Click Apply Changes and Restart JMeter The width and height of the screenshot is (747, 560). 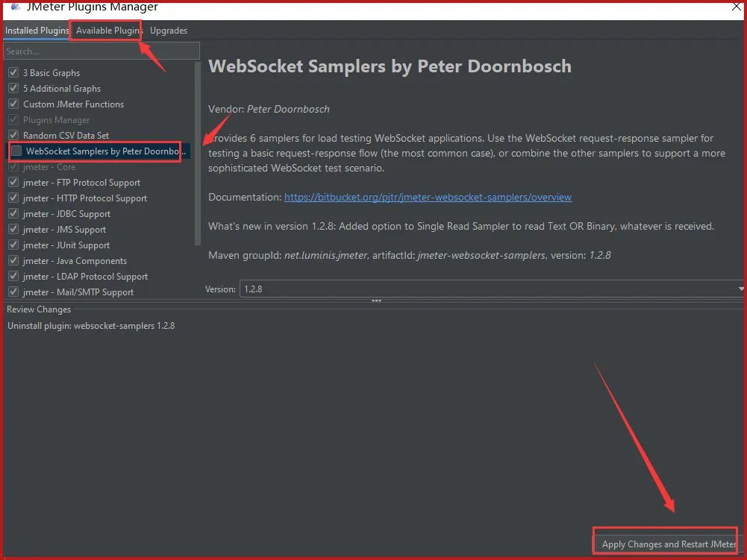pos(669,544)
